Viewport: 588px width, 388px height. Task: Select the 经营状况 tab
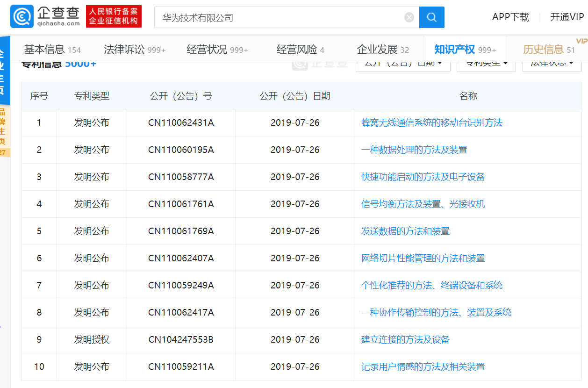217,49
